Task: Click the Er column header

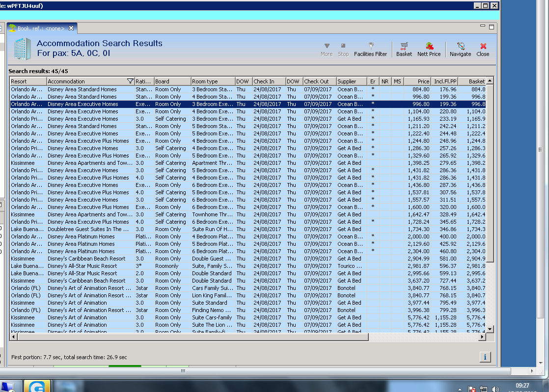Action: point(373,81)
